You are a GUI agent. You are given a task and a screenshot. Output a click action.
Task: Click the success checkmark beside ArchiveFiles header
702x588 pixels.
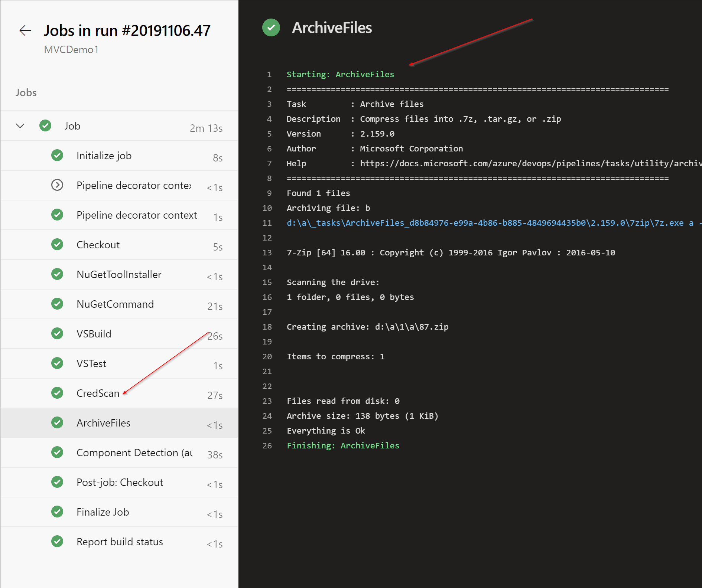tap(271, 27)
